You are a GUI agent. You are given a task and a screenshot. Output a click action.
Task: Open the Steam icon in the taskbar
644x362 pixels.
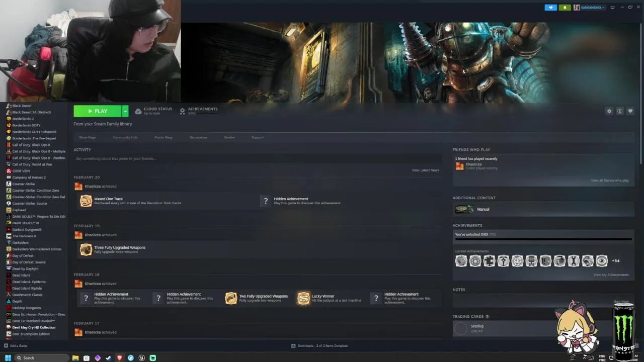(109, 358)
